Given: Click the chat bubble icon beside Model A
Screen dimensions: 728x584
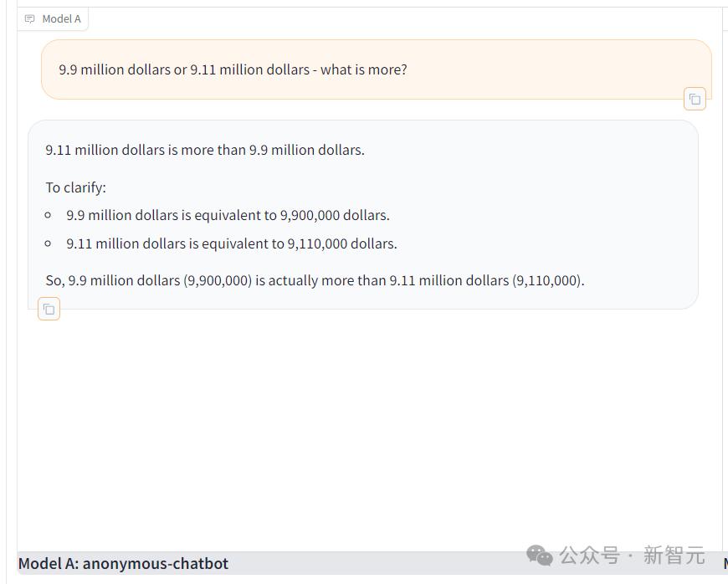Looking at the screenshot, I should point(30,19).
